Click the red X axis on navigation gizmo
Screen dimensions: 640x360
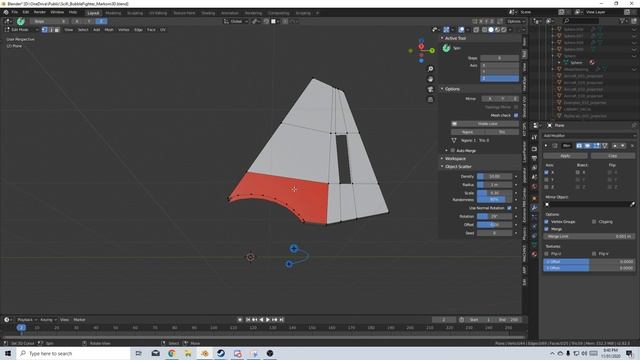[421, 47]
